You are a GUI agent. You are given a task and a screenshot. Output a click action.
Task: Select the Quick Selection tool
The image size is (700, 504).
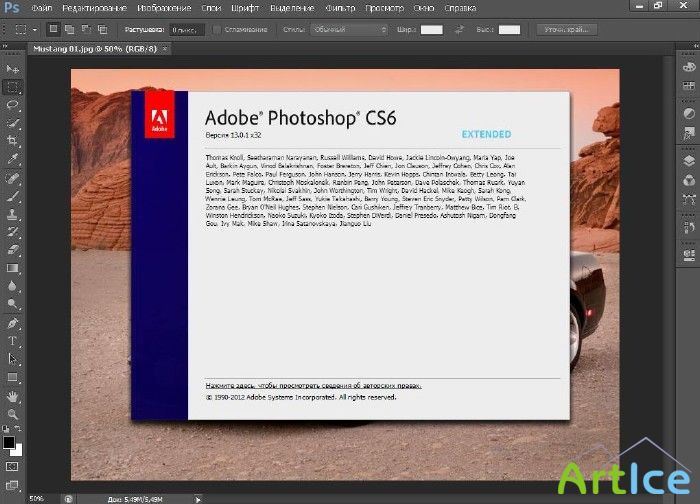(12, 123)
